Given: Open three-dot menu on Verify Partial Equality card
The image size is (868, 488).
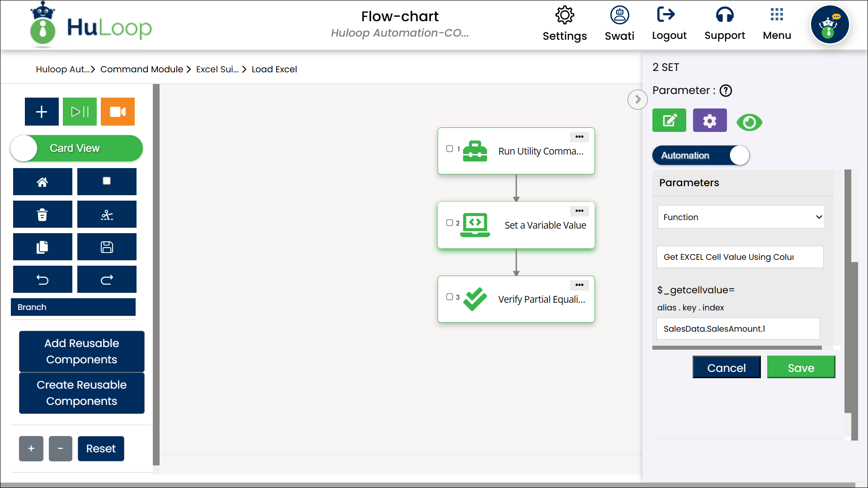Looking at the screenshot, I should tap(579, 285).
